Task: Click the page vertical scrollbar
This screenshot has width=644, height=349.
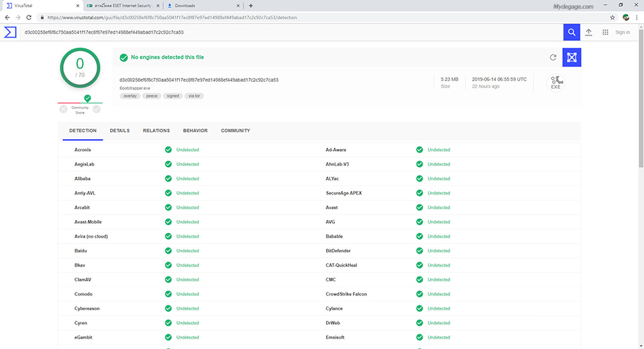Action: point(641,99)
